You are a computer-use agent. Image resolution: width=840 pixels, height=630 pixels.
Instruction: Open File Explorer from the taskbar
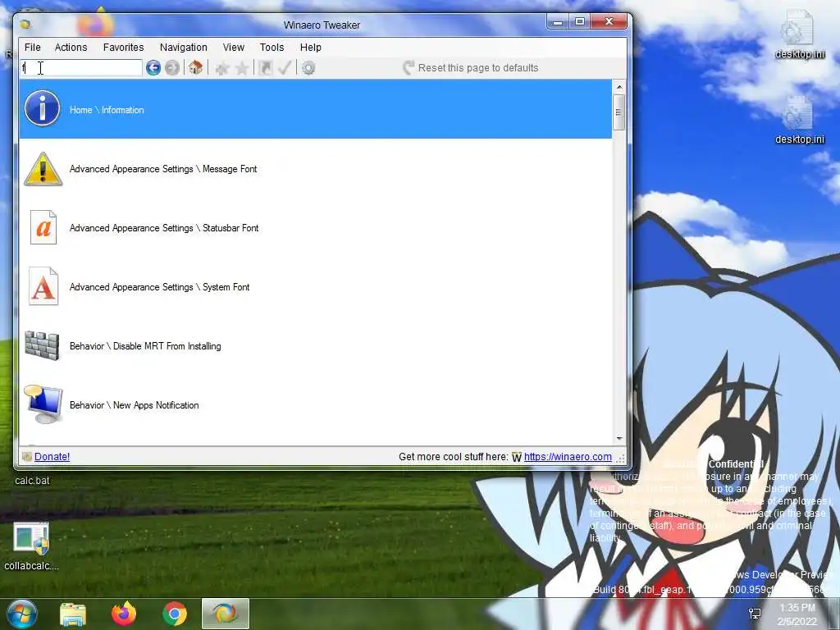pos(73,614)
